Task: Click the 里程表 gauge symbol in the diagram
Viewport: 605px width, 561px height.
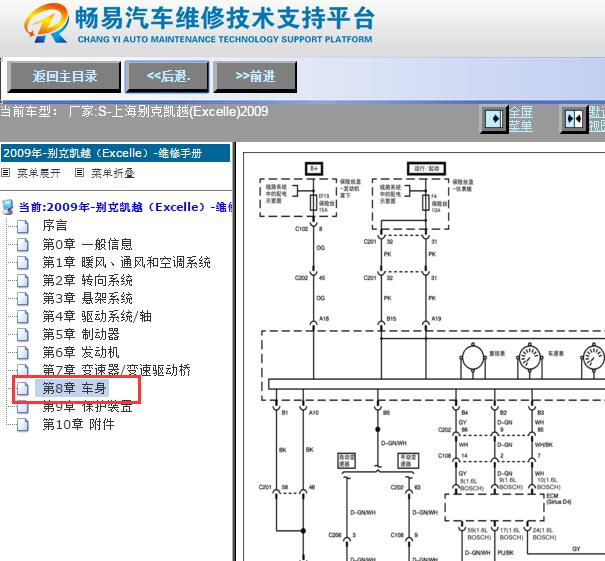Action: tap(473, 358)
